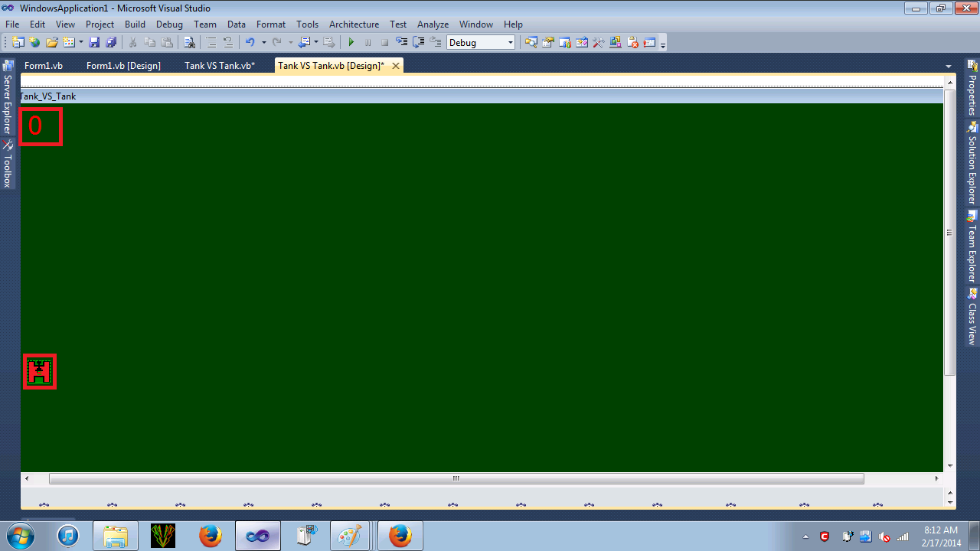Click the Navigate Backward icon
This screenshot has width=980, height=551.
(x=304, y=43)
